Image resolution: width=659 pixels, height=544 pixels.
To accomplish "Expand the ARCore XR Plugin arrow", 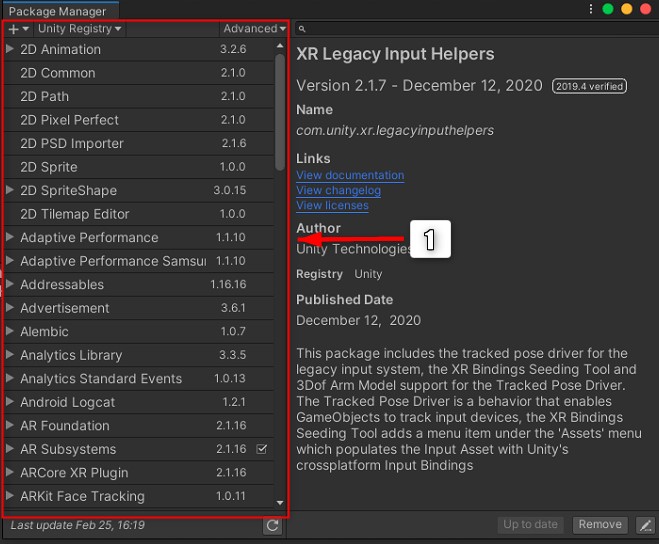I will (x=10, y=473).
